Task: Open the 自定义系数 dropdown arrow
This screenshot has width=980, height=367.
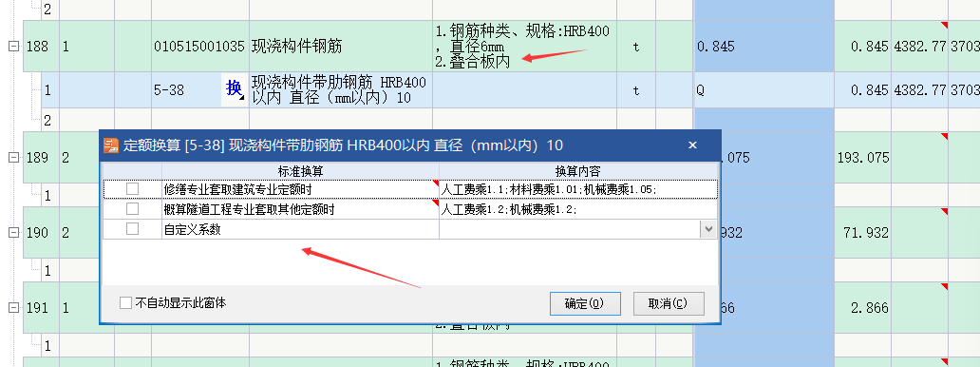Action: pos(708,229)
